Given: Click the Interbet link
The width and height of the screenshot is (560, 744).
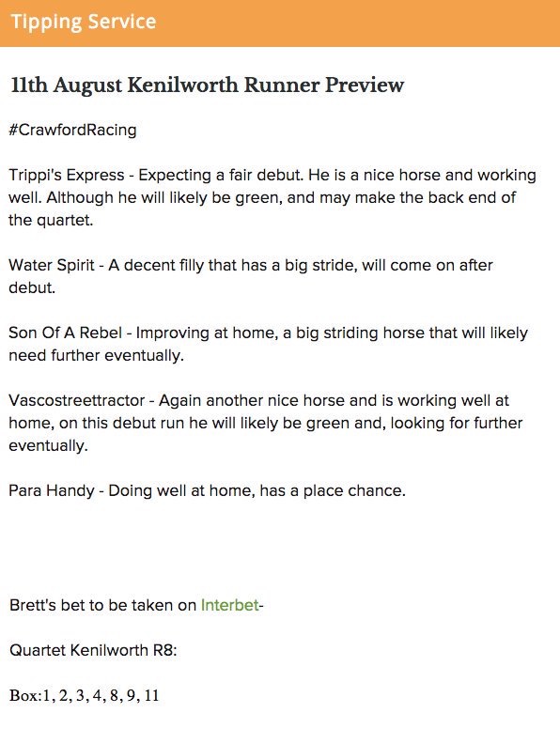Looking at the screenshot, I should pos(229,605).
